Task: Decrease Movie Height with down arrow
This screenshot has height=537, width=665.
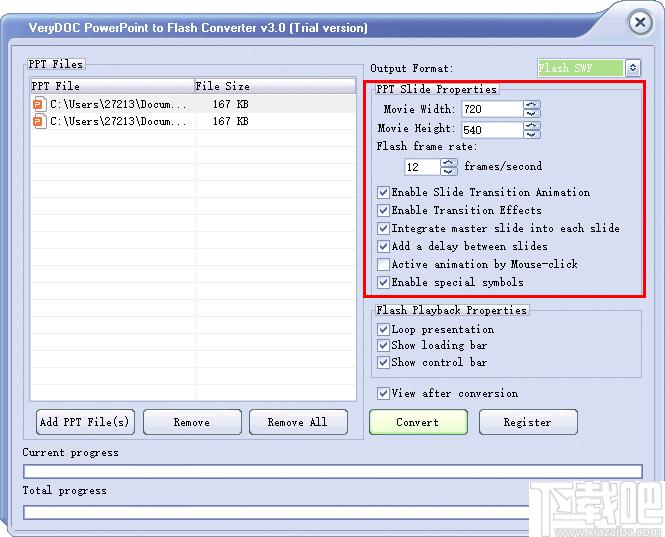Action: tap(532, 134)
